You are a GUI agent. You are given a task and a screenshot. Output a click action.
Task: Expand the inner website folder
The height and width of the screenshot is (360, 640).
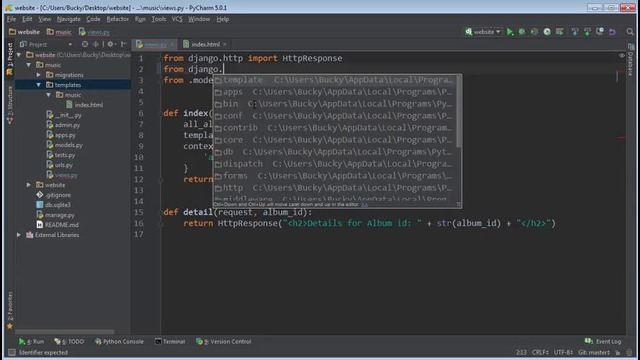29,185
